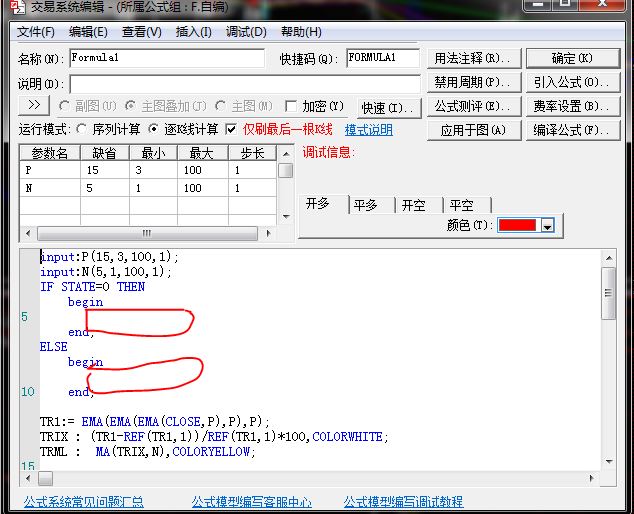Click the 名称 input field with Formula1
This screenshot has width=634, height=514.
[x=167, y=58]
